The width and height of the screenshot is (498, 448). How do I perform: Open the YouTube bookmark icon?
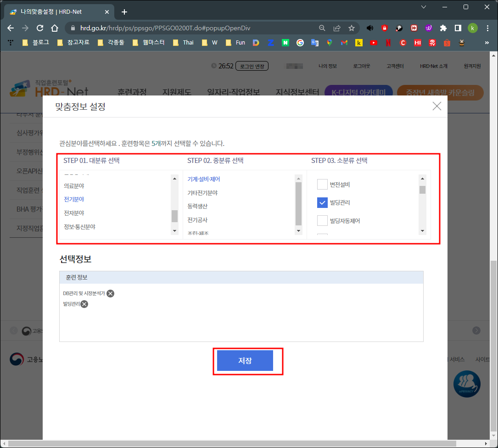[x=374, y=43]
